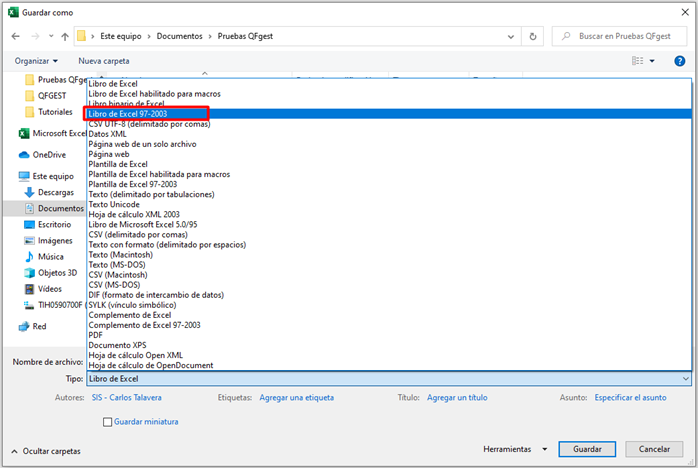
Task: Choose Documento XPS file type
Action: coord(389,346)
